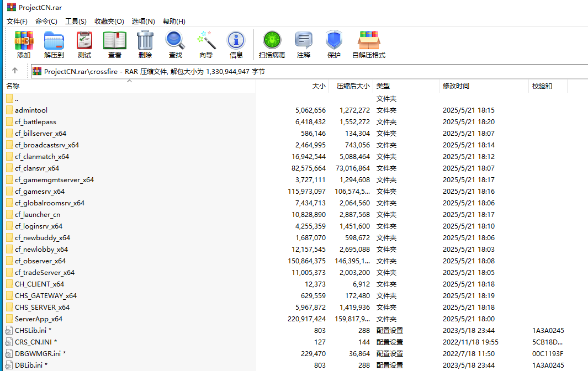Click the 查找 (Find) magnifier icon
This screenshot has width=588, height=371.
point(176,40)
